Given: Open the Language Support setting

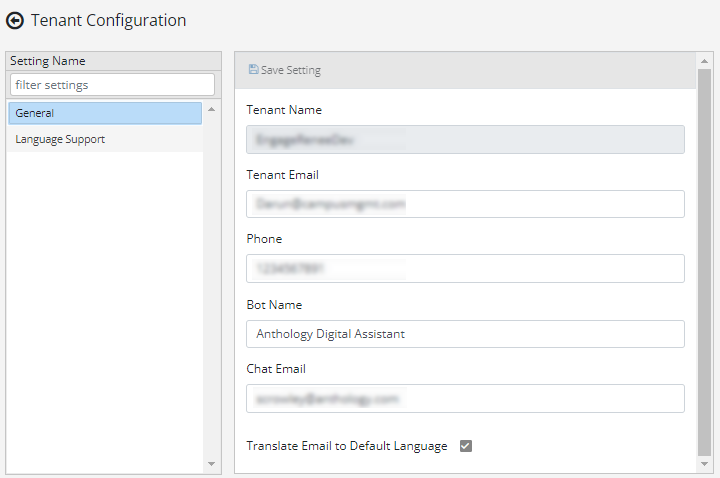Looking at the screenshot, I should tap(105, 139).
